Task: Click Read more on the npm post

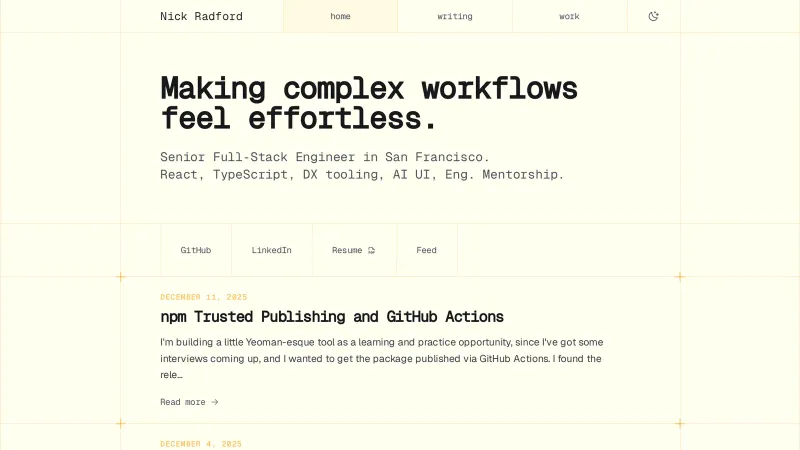Action: click(x=183, y=402)
